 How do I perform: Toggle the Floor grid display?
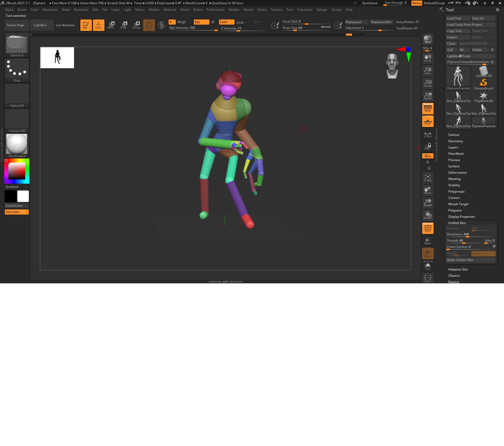coord(428,121)
